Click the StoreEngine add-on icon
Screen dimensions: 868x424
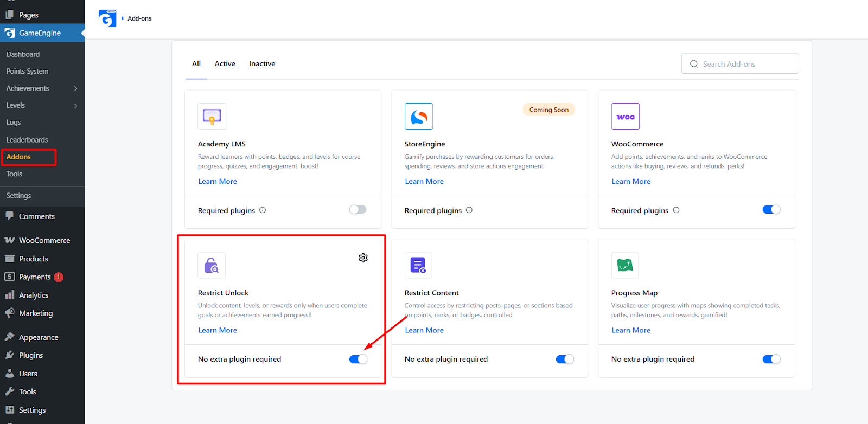[x=419, y=116]
